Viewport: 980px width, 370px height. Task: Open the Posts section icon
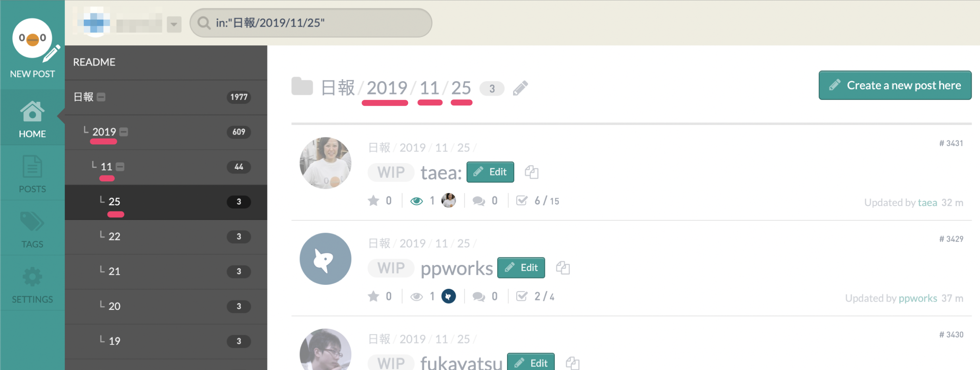point(32,166)
